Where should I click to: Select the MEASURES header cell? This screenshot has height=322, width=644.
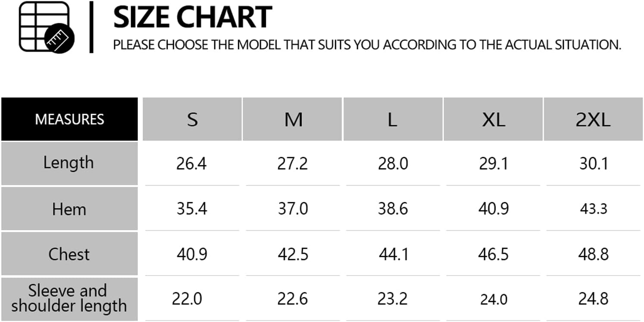69,119
